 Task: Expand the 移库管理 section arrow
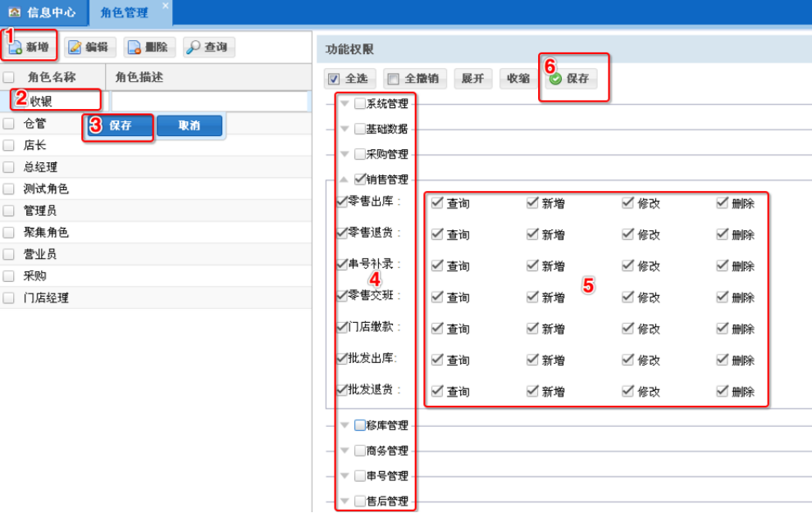pos(344,425)
